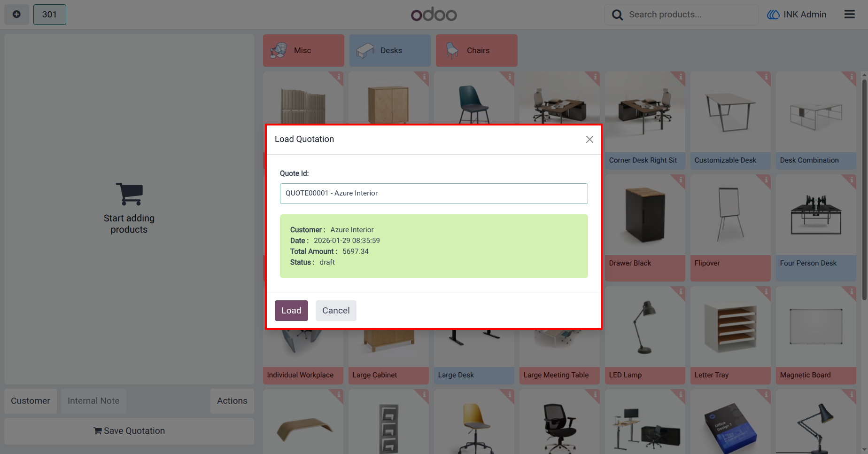The height and width of the screenshot is (454, 868).
Task: Open the Quote Id selection field
Action: coord(434,194)
